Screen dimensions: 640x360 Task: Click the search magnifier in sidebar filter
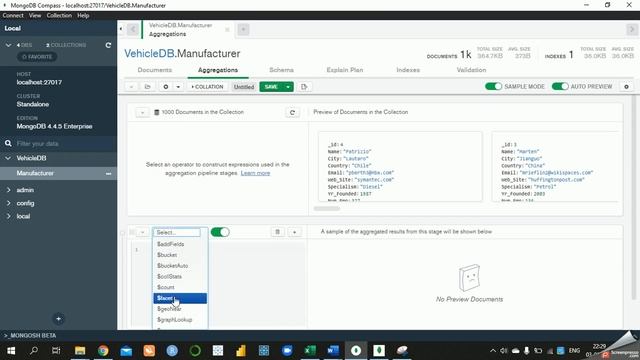tap(8, 143)
